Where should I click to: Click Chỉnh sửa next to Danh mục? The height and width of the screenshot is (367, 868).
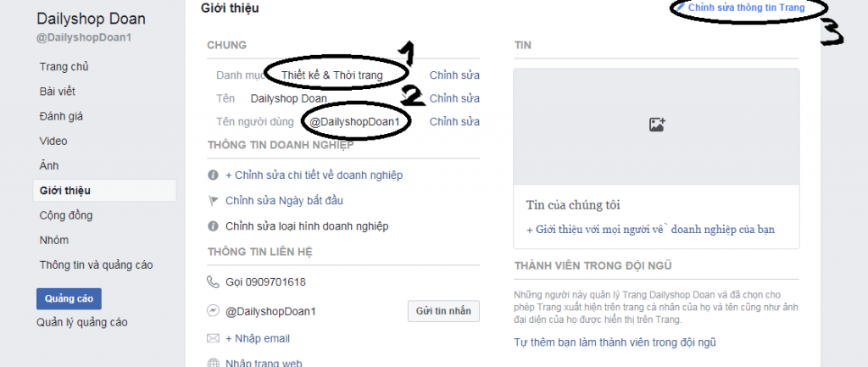point(454,75)
